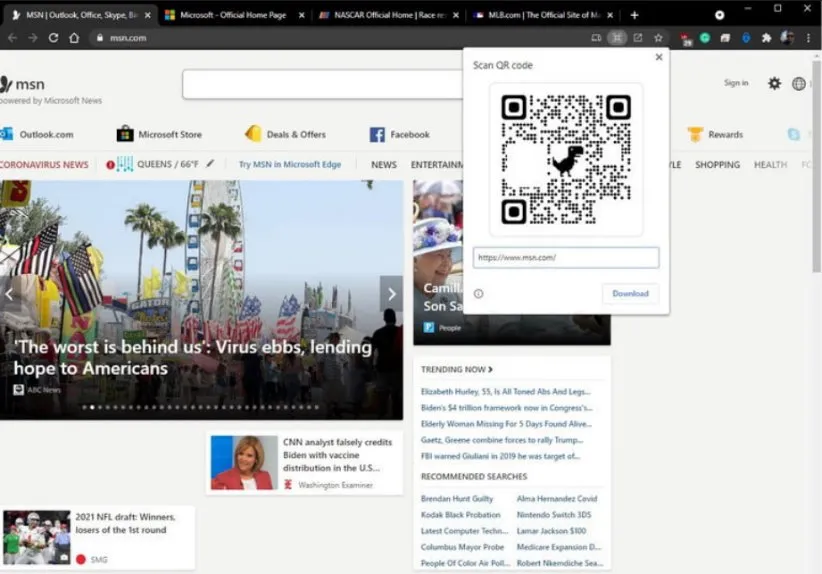The width and height of the screenshot is (822, 574).
Task: Close the Scan QR code popup
Action: [x=658, y=57]
